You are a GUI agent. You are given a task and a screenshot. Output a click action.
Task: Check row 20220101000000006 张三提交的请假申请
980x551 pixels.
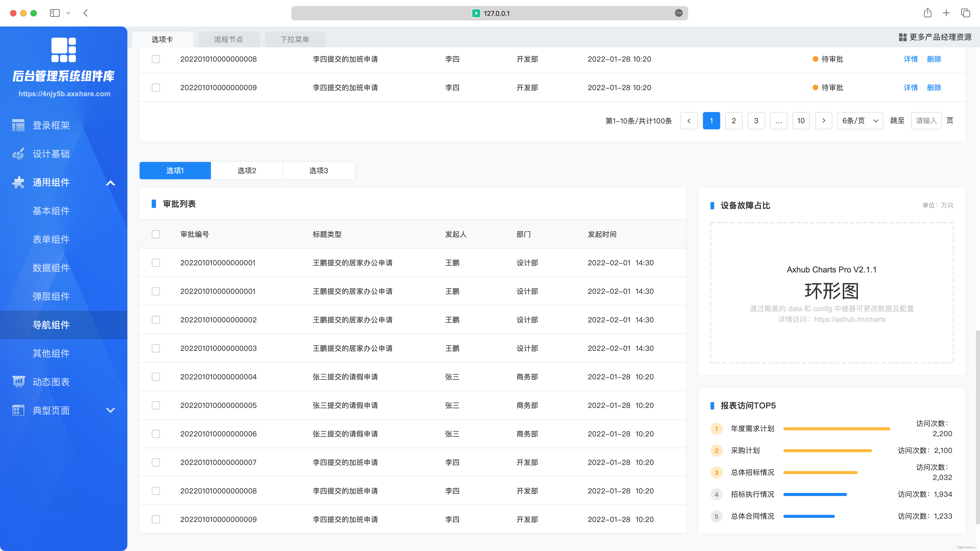tap(156, 434)
